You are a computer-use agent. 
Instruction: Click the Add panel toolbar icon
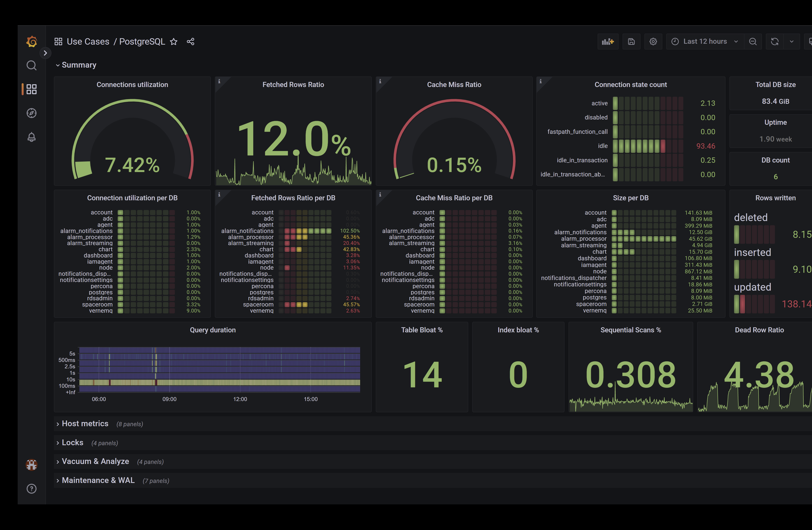pyautogui.click(x=608, y=42)
